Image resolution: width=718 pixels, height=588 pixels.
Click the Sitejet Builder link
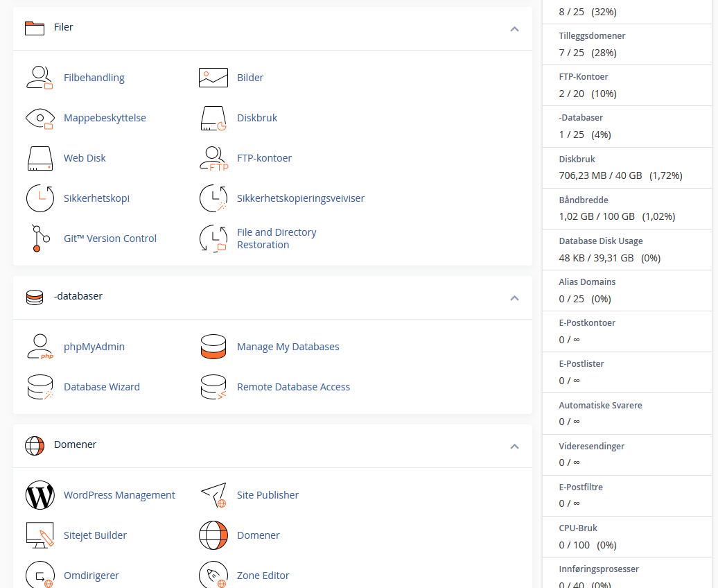coord(95,535)
